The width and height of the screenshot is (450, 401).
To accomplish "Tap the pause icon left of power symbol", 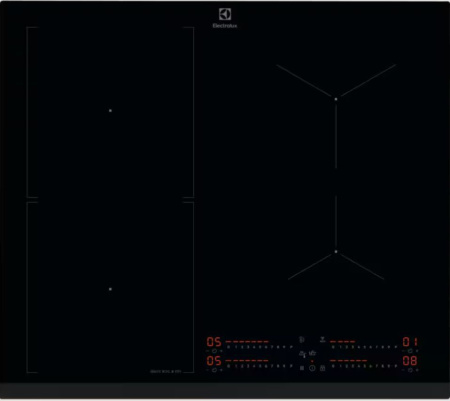I will [x=302, y=368].
